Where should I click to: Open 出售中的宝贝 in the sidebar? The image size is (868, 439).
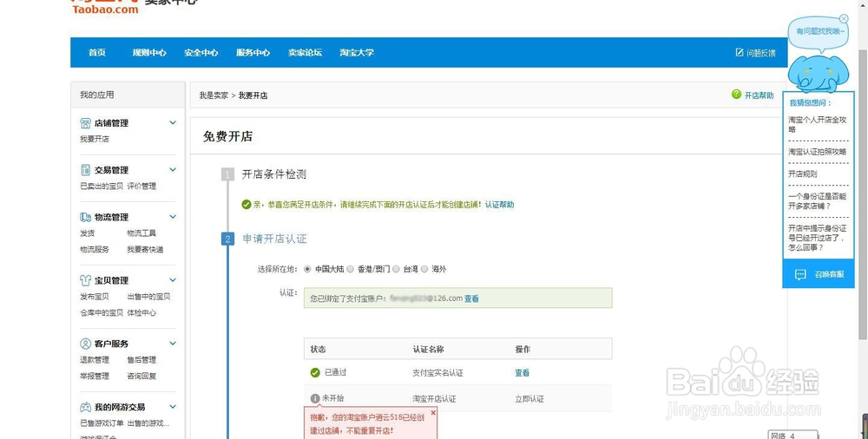click(148, 296)
